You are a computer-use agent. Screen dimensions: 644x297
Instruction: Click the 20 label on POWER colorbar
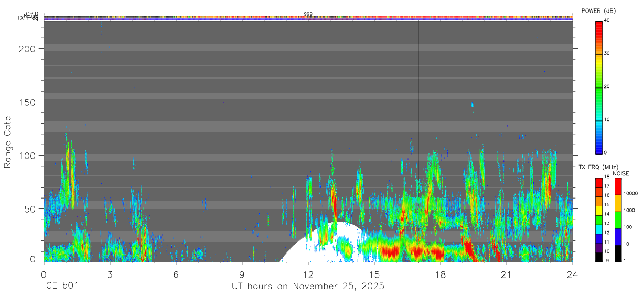click(x=607, y=86)
